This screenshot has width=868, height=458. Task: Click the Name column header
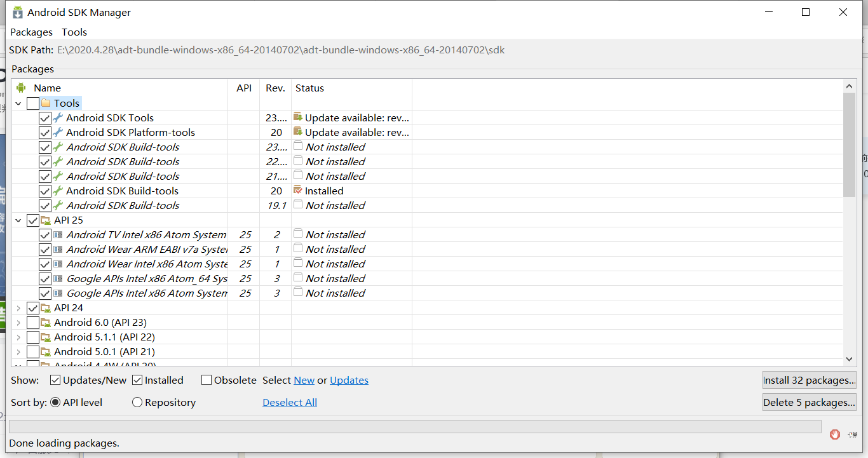tap(120, 88)
